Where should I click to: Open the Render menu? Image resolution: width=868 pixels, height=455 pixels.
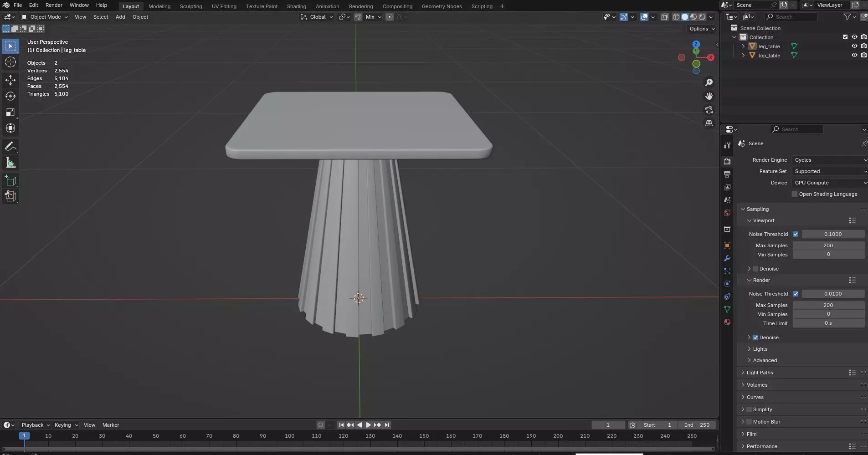[54, 5]
